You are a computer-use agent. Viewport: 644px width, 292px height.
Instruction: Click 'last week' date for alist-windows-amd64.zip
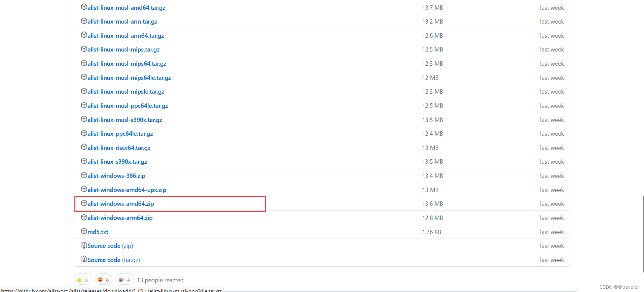(552, 204)
